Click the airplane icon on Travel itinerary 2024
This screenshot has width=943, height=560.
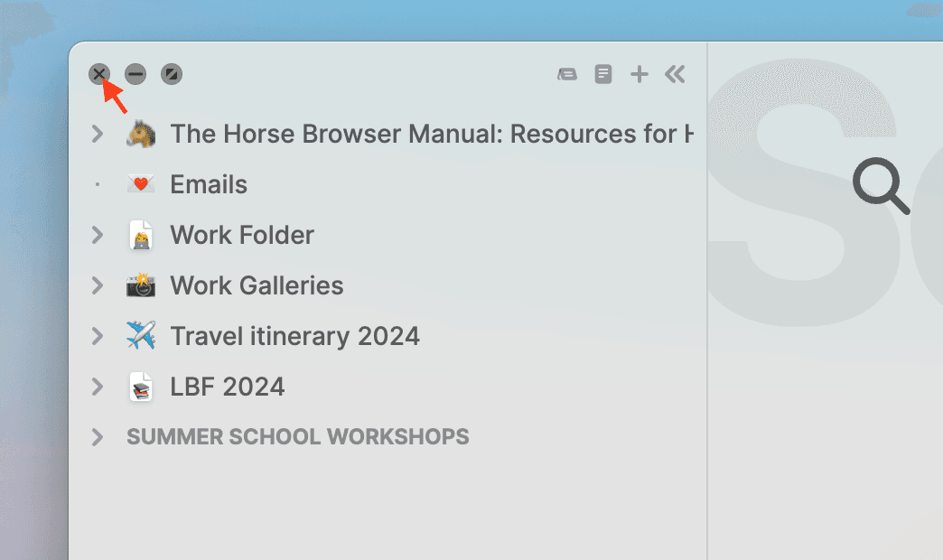click(x=141, y=336)
